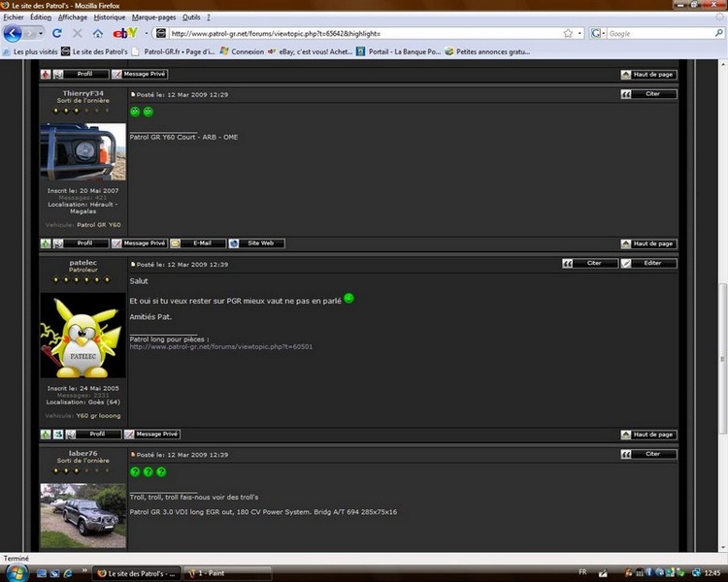The image size is (728, 582).
Task: Open the Patrol-GR.fr bookmark
Action: point(174,51)
